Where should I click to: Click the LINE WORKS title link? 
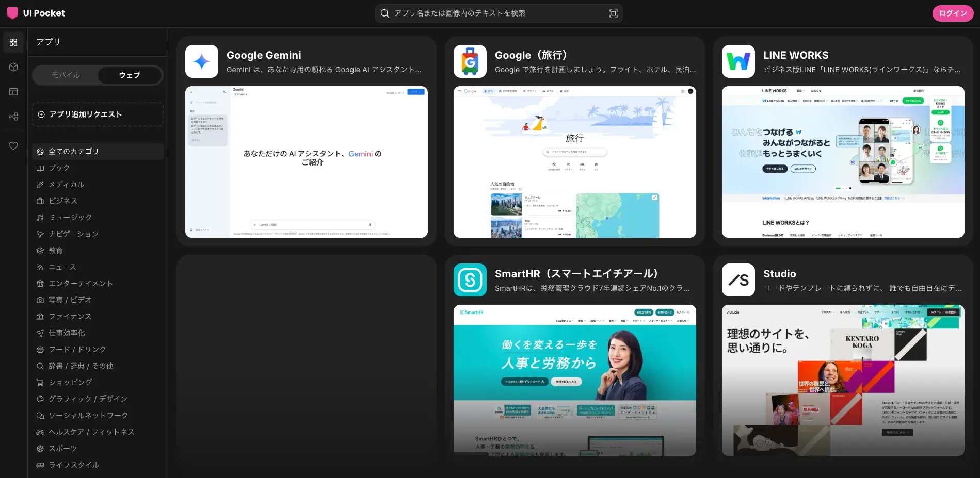point(796,55)
